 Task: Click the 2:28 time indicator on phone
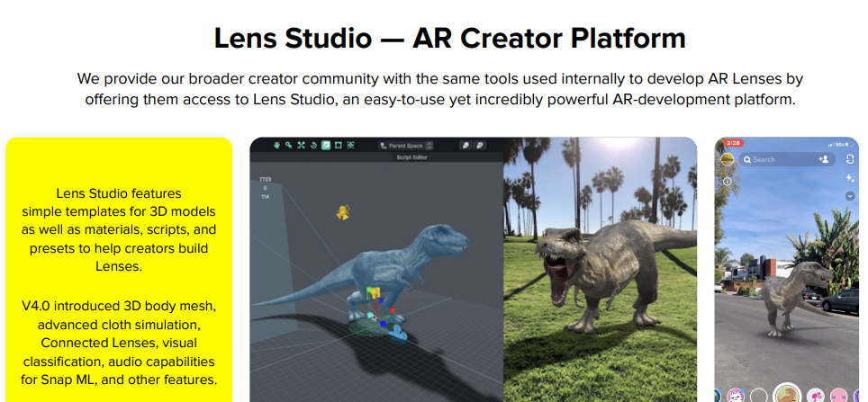(x=733, y=143)
